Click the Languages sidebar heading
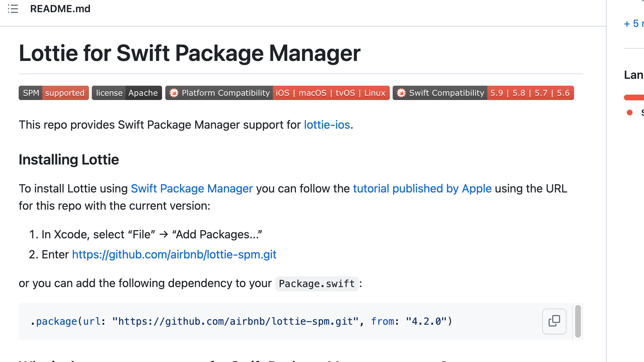This screenshot has height=362, width=644. click(x=634, y=75)
